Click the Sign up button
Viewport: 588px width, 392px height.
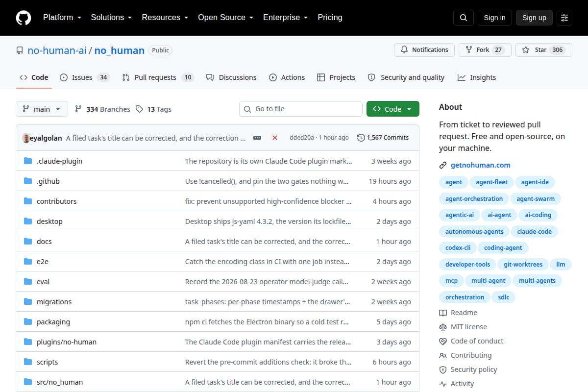point(534,18)
